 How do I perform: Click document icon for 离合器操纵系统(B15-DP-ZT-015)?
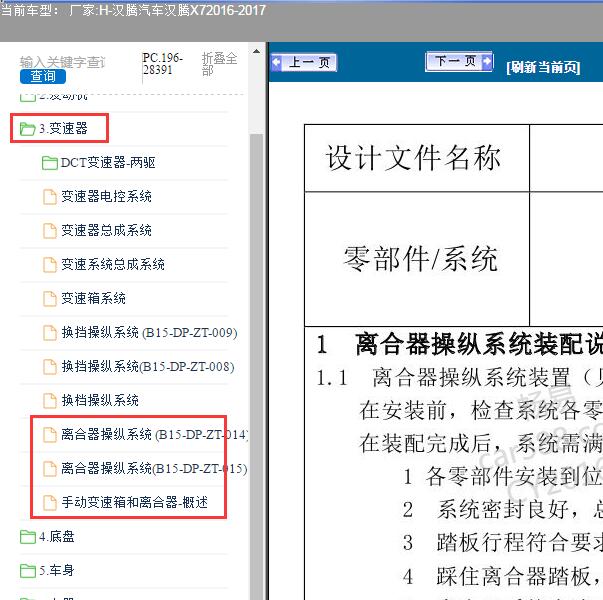pos(50,468)
